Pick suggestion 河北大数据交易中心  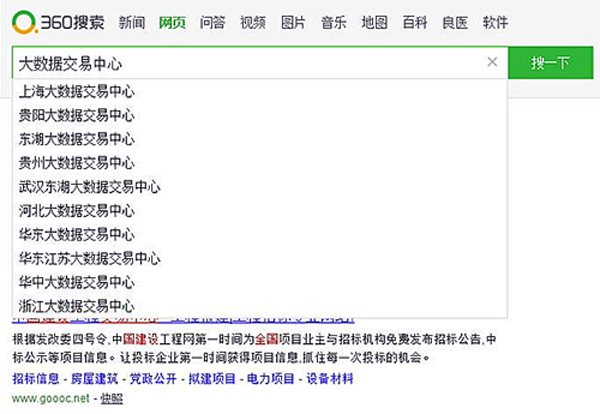tap(260, 211)
